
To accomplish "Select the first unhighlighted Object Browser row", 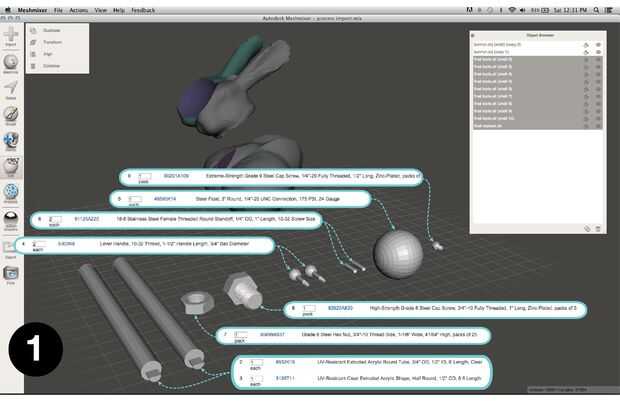I will pos(538,45).
